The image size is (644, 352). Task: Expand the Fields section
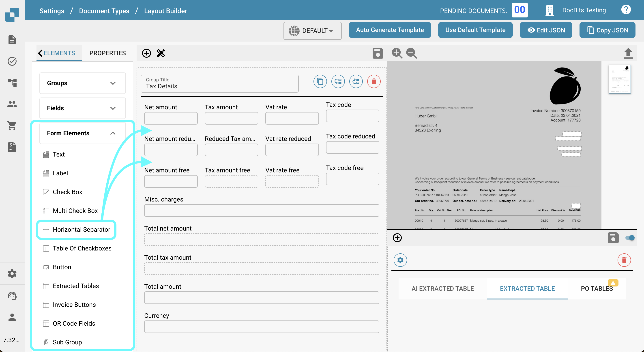point(82,108)
